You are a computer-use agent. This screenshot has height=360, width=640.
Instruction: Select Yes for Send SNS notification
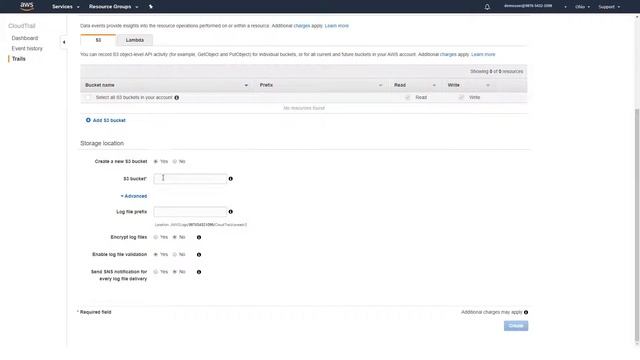156,272
